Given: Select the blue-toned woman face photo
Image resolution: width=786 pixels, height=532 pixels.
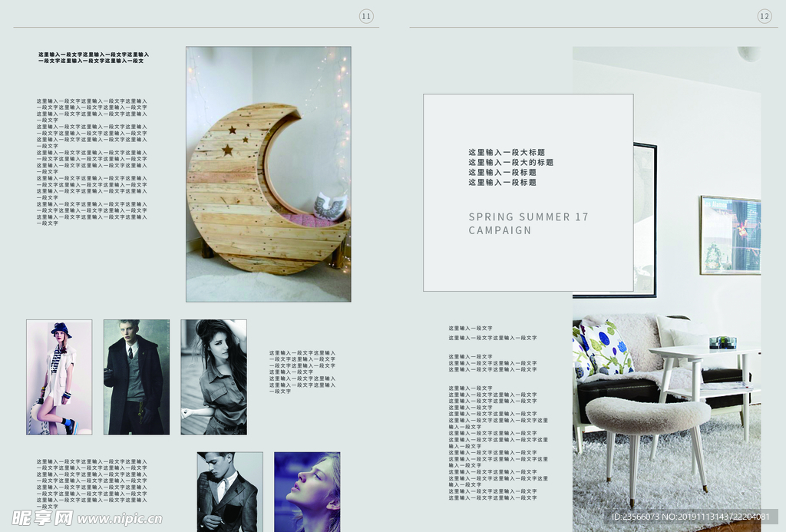Looking at the screenshot, I should [307, 491].
